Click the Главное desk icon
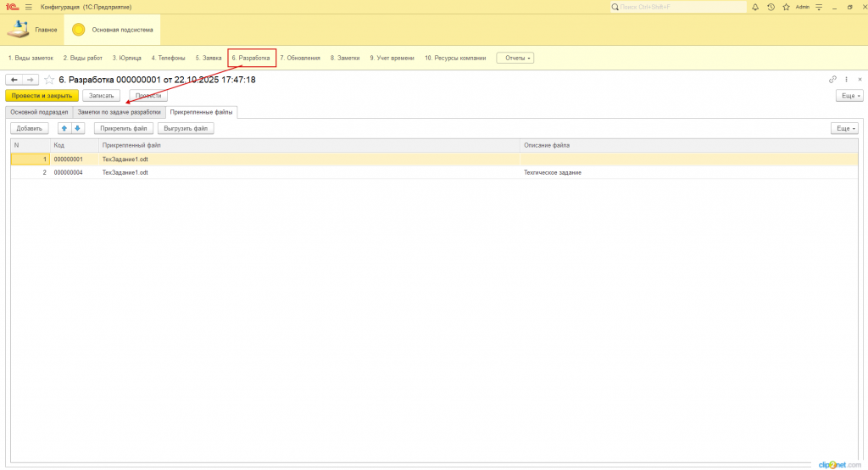 tap(19, 30)
